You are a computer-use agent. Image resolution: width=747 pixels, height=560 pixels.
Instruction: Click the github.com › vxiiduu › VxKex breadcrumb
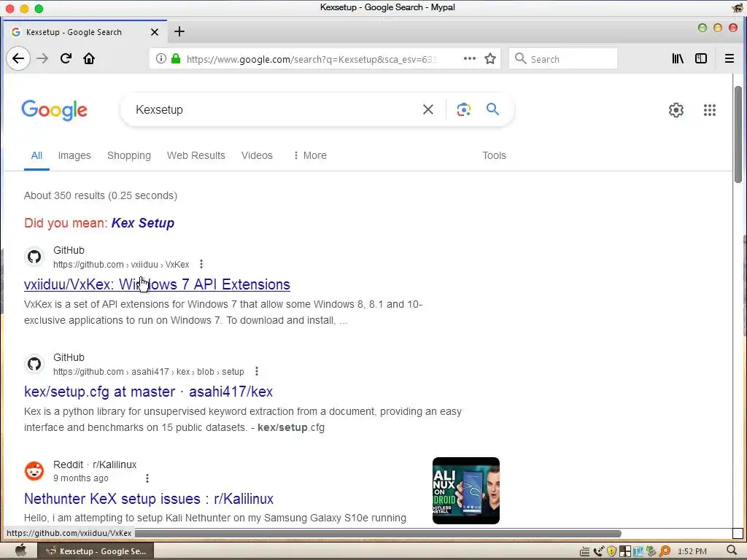pos(121,264)
